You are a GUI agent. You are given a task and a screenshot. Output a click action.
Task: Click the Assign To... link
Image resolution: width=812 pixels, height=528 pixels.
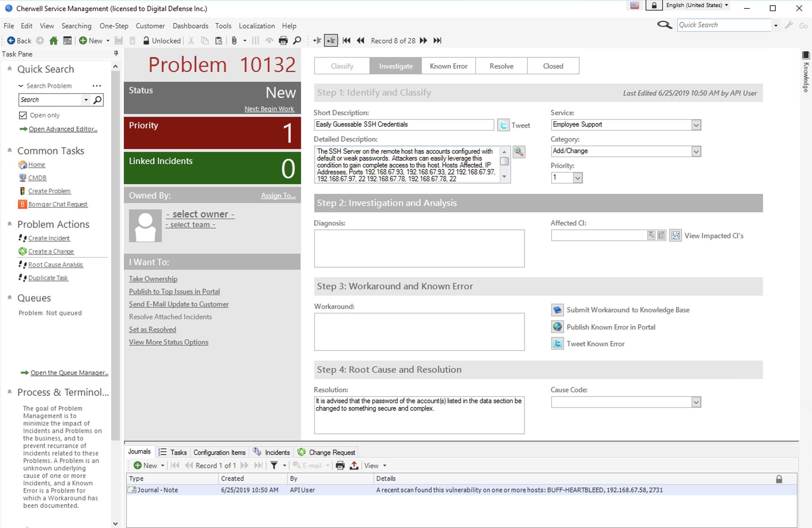click(279, 196)
